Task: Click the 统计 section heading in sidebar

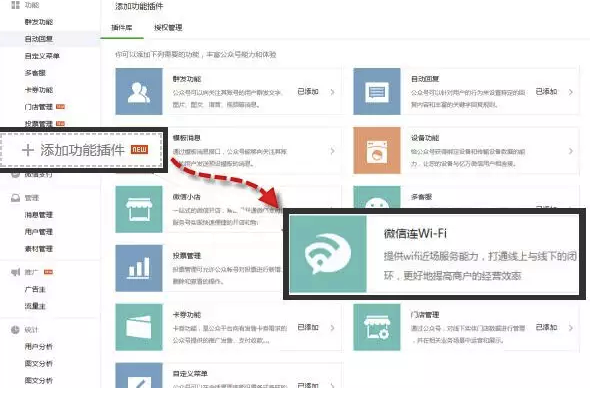Action: tap(32, 330)
